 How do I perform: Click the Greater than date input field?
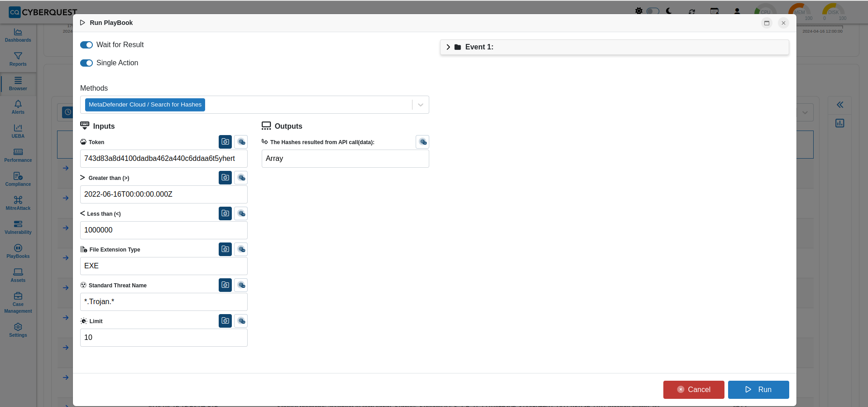pos(164,194)
